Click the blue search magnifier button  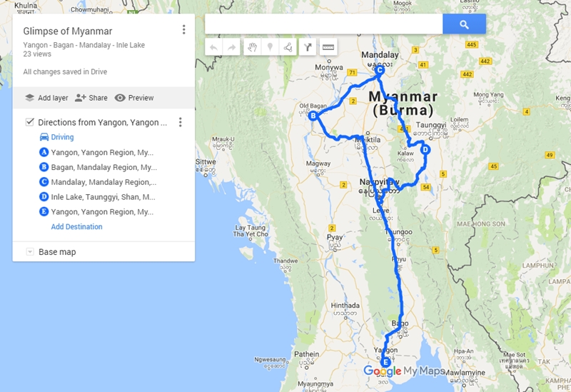464,24
